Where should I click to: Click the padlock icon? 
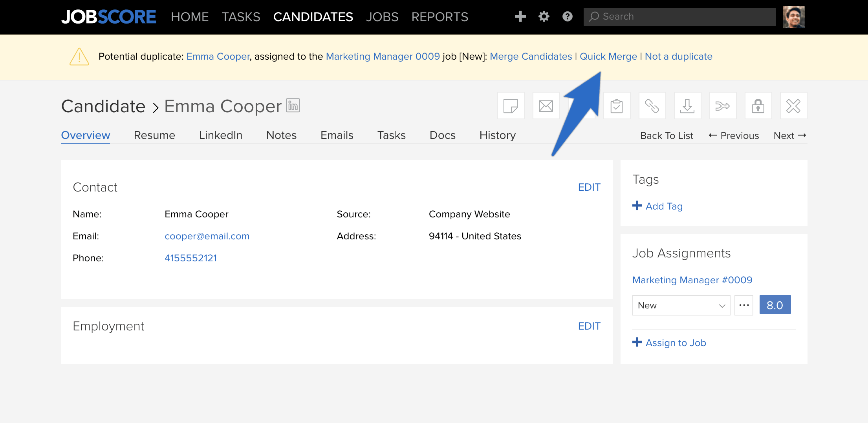pos(758,106)
